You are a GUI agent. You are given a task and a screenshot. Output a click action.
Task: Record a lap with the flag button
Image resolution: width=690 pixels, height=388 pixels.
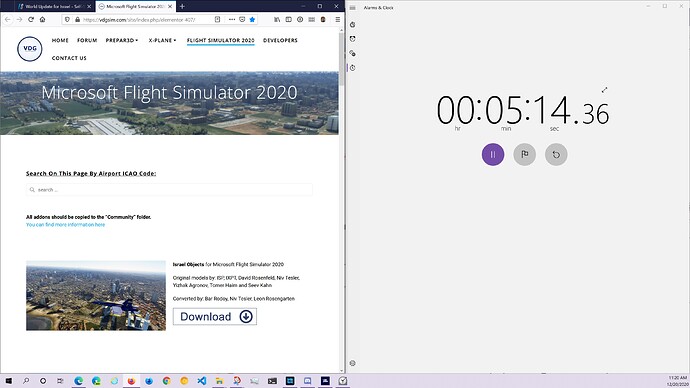[525, 154]
